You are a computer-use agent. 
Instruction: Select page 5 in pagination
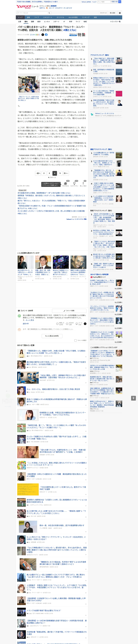[x=60, y=173]
